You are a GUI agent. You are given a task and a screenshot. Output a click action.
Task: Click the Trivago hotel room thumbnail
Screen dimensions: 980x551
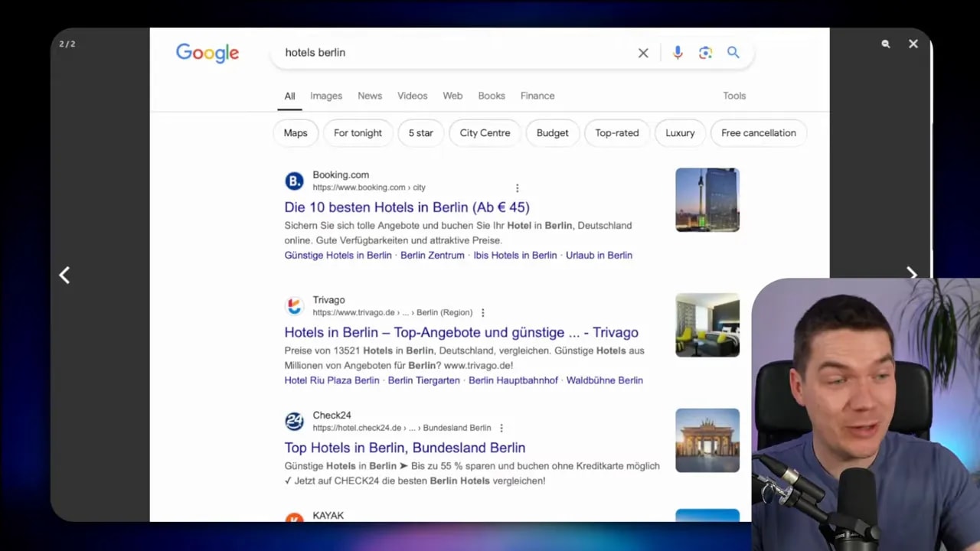(x=707, y=324)
